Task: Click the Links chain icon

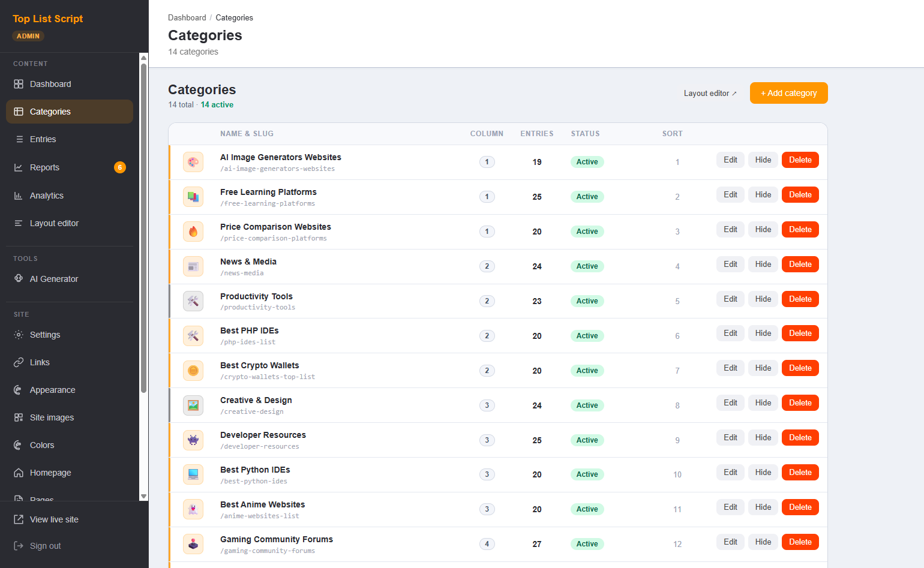Action: click(19, 362)
